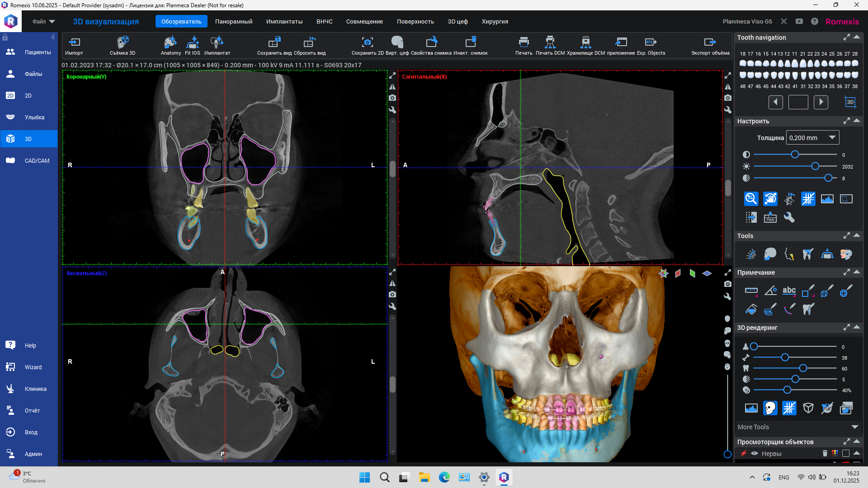868x488 pixels.
Task: Click the Экспорт объёма icon
Action: (710, 42)
